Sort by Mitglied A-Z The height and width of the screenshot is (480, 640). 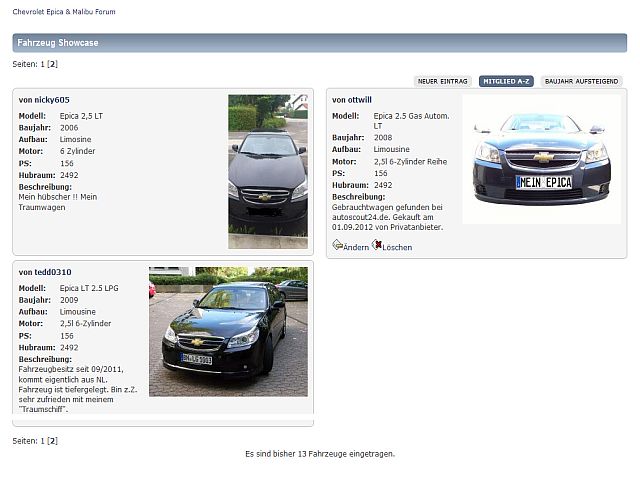point(506,81)
